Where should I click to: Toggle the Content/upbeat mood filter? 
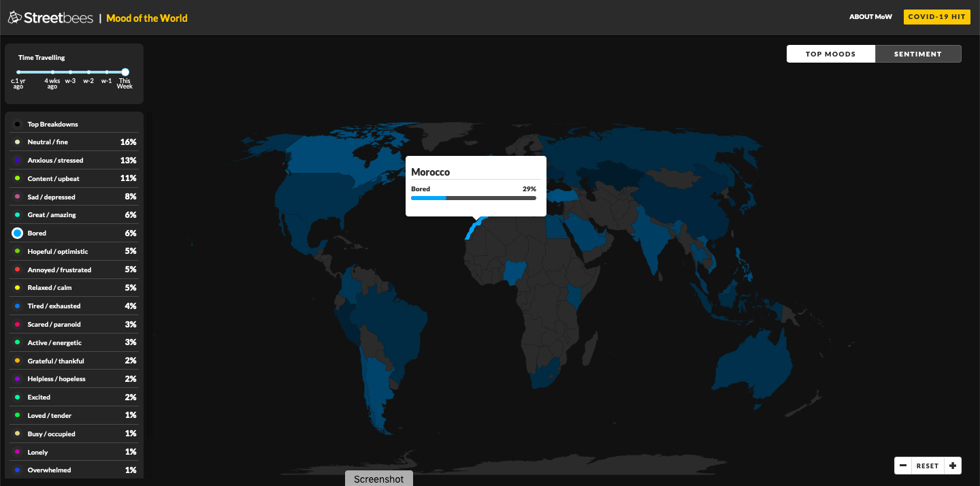click(54, 178)
